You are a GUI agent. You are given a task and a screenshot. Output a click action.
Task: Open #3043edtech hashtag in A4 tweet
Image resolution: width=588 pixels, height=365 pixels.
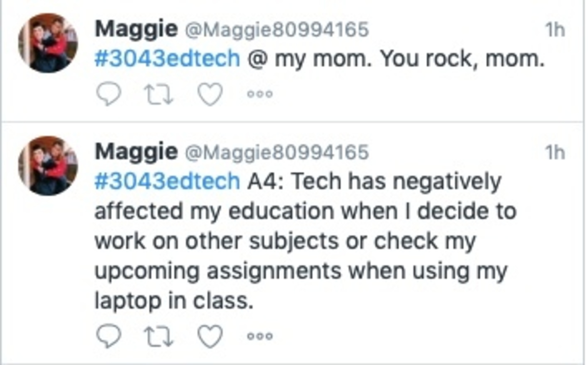pyautogui.click(x=167, y=181)
